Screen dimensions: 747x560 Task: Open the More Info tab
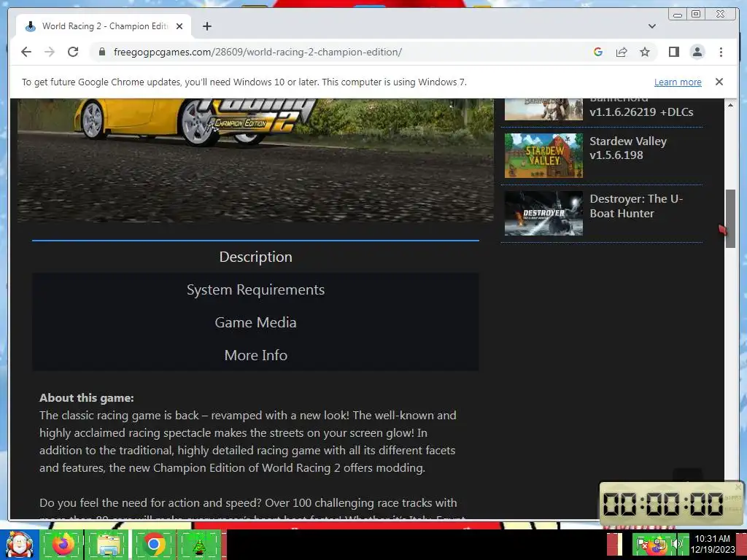(x=256, y=355)
